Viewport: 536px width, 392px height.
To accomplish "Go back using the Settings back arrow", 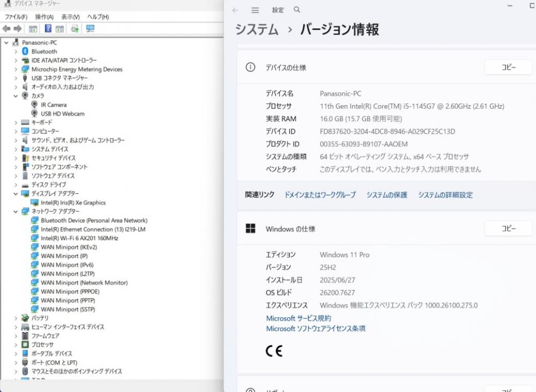I will (x=235, y=10).
